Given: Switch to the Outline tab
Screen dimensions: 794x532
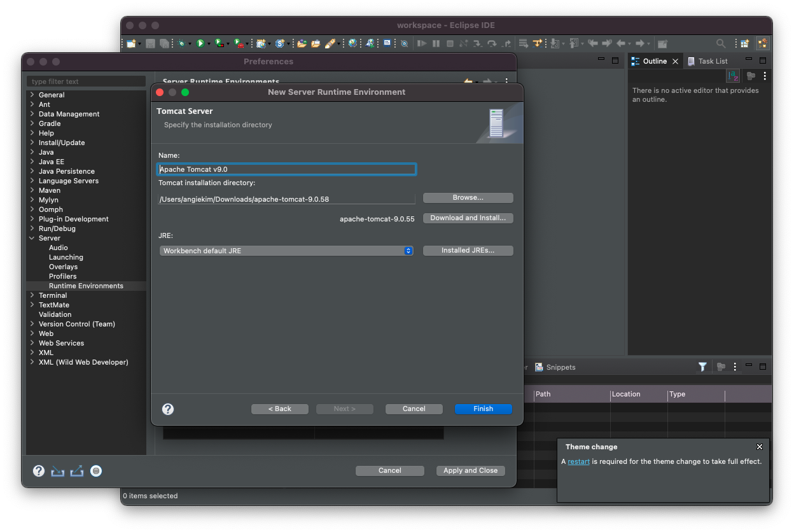Looking at the screenshot, I should pyautogui.click(x=655, y=61).
